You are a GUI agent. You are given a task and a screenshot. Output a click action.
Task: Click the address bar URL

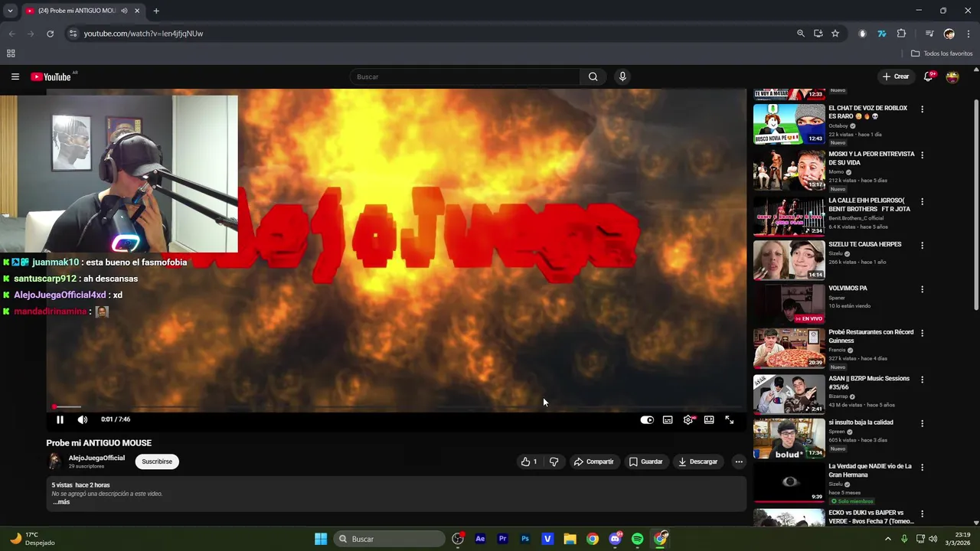[143, 34]
